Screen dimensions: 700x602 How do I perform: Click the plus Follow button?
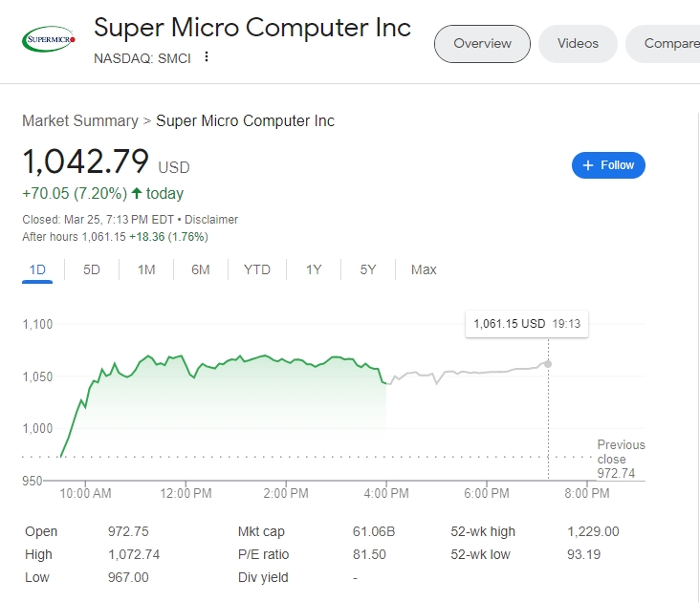(608, 165)
